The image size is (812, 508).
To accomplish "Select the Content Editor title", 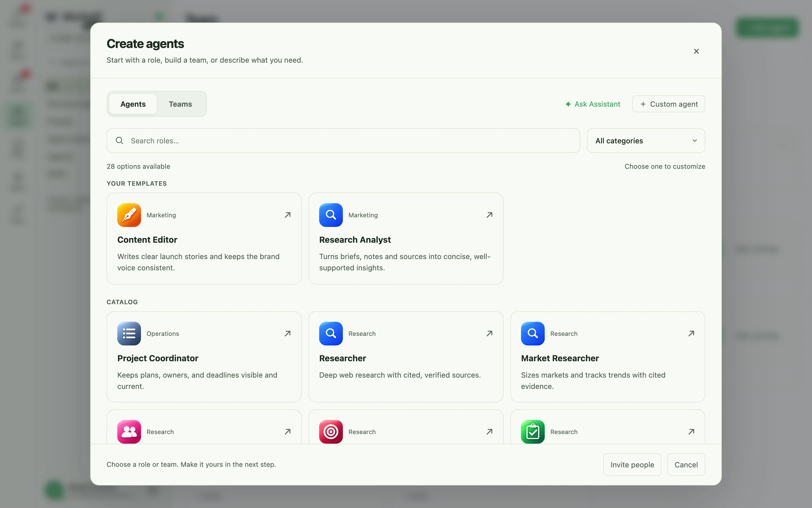I will (147, 240).
